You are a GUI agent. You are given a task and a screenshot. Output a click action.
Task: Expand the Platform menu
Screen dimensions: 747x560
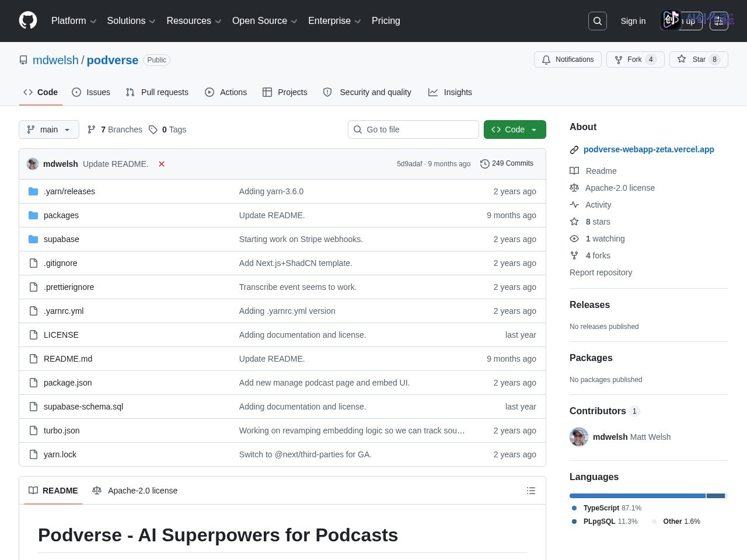coord(74,20)
